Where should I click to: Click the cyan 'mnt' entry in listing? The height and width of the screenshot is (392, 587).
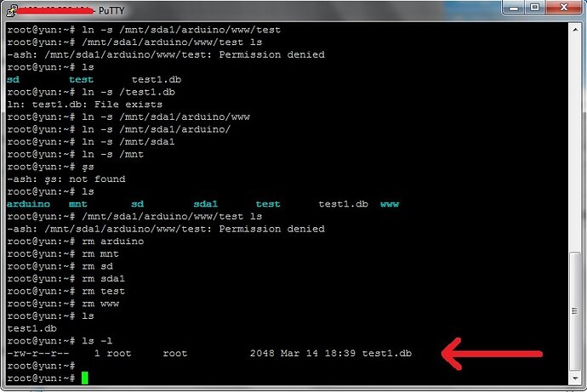tap(78, 204)
